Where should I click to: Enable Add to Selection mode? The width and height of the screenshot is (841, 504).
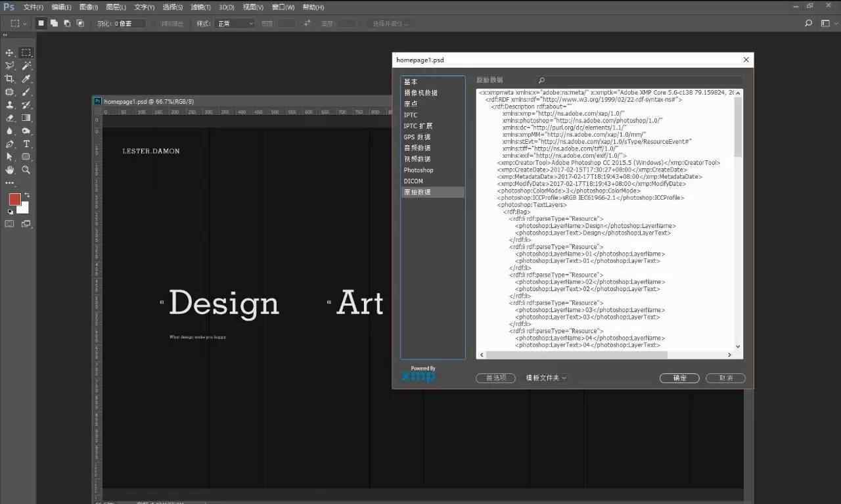pyautogui.click(x=54, y=23)
